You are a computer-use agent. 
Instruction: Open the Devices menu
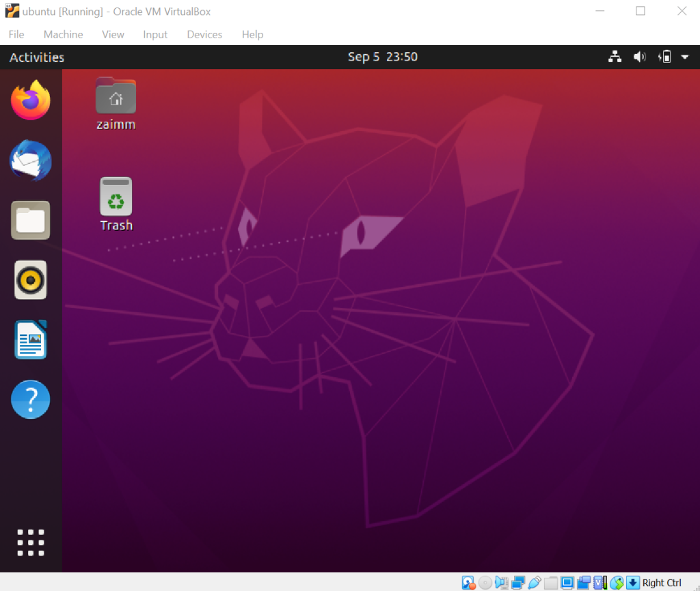(x=204, y=35)
